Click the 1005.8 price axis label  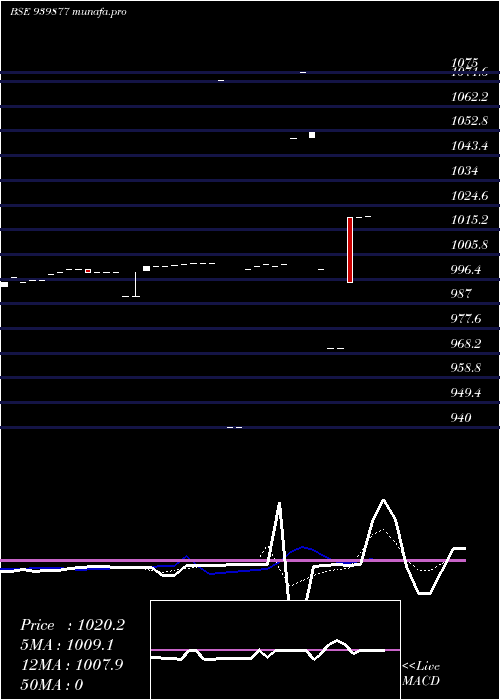click(x=470, y=245)
